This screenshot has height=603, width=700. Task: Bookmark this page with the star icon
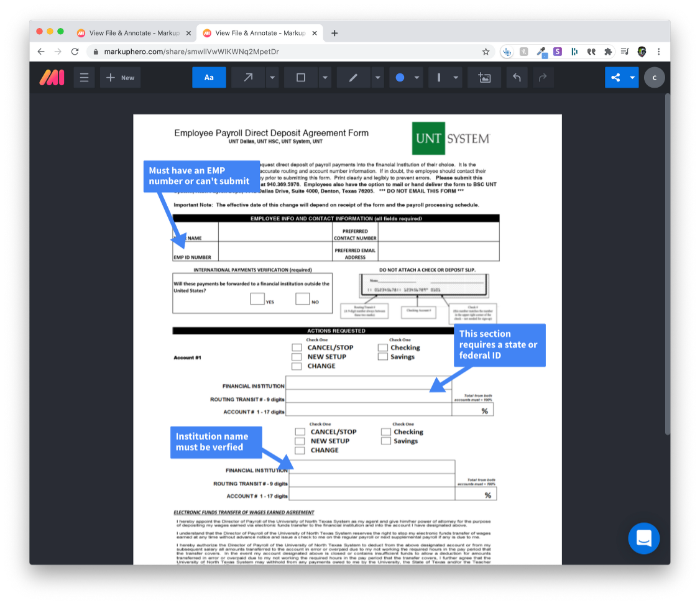[x=486, y=52]
